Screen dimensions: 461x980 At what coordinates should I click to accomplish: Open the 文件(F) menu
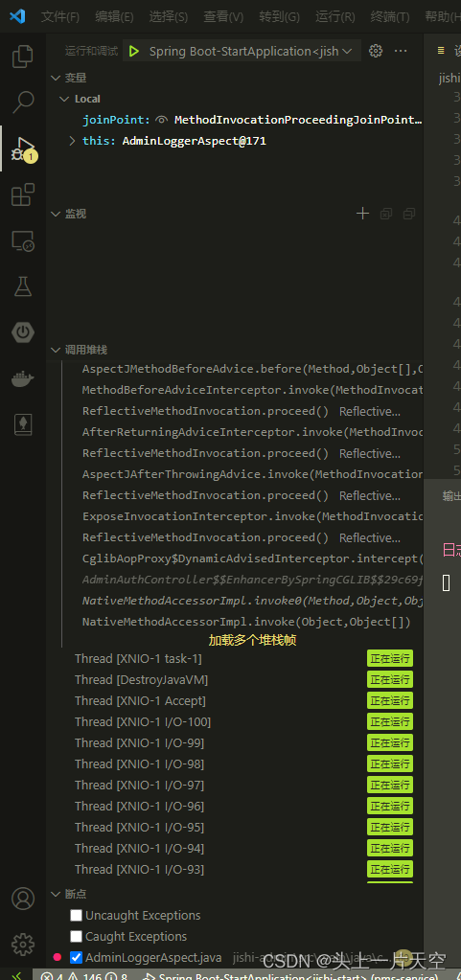(x=60, y=17)
